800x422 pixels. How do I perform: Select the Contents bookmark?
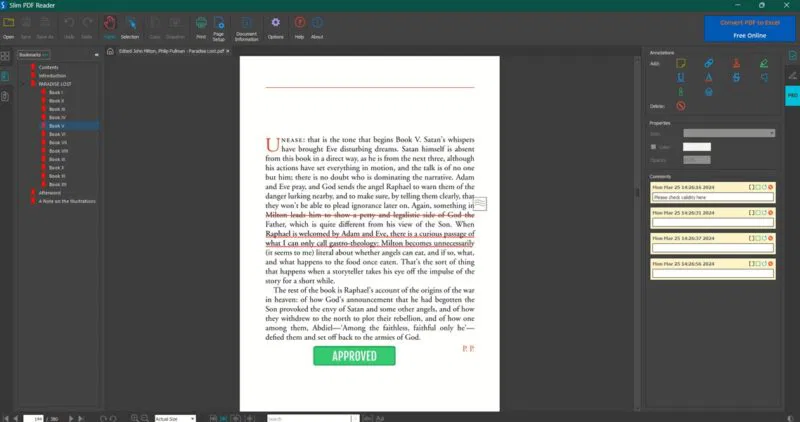[x=48, y=67]
